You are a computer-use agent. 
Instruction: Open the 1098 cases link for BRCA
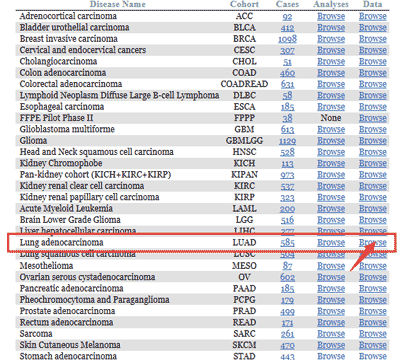pos(287,39)
